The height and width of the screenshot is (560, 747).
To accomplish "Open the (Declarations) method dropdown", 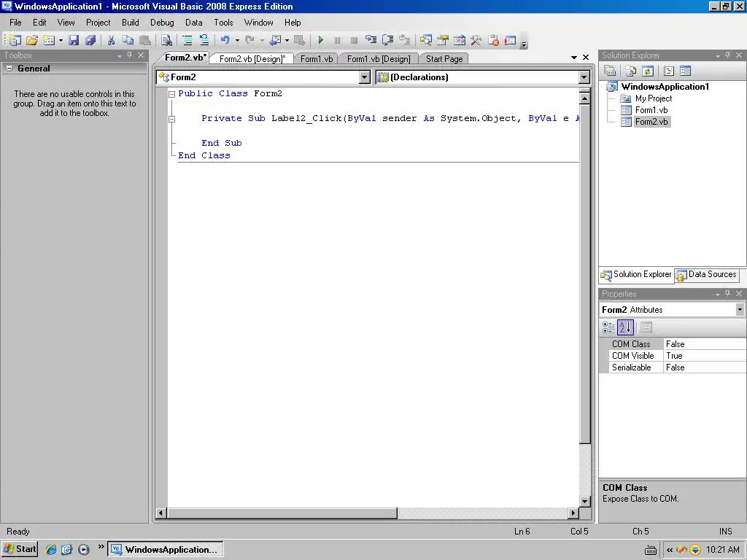I will [x=584, y=77].
